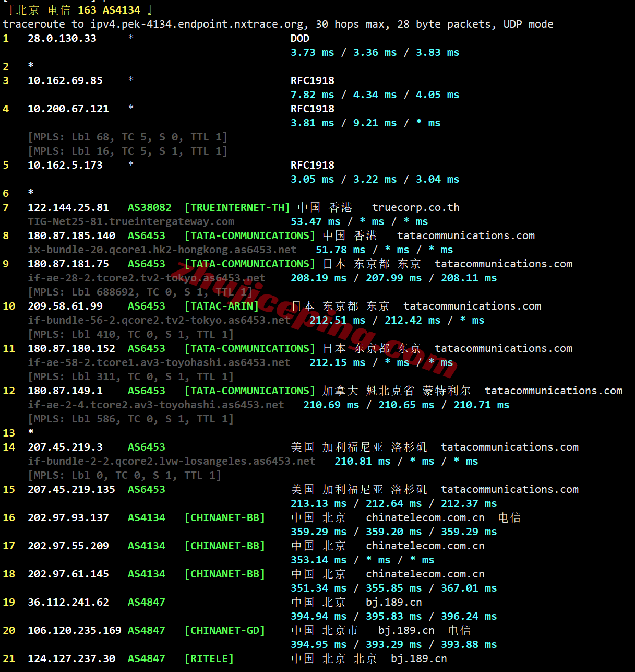
Task: Select IP address 36.112.241.62
Action: point(68,602)
